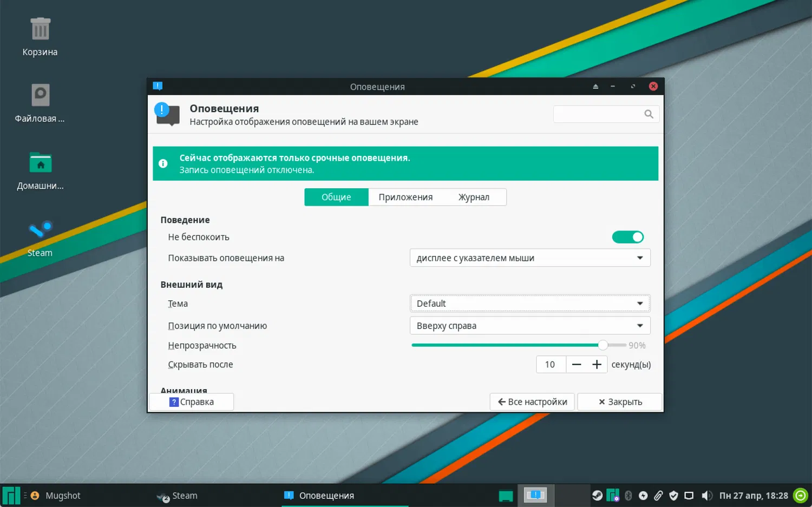
Task: Open the Manjaro application menu
Action: pos(11,495)
